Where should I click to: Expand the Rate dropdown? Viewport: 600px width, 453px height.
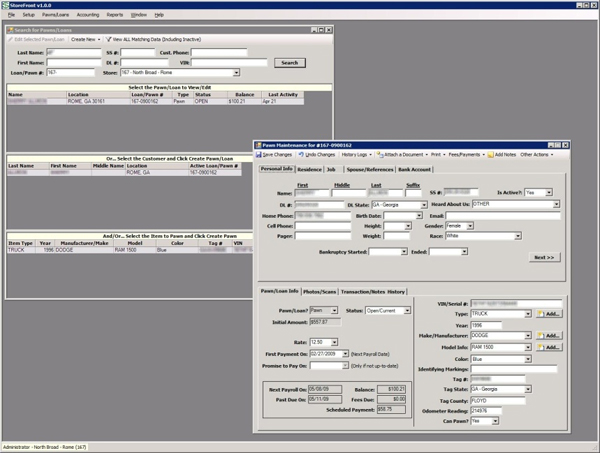click(x=334, y=342)
